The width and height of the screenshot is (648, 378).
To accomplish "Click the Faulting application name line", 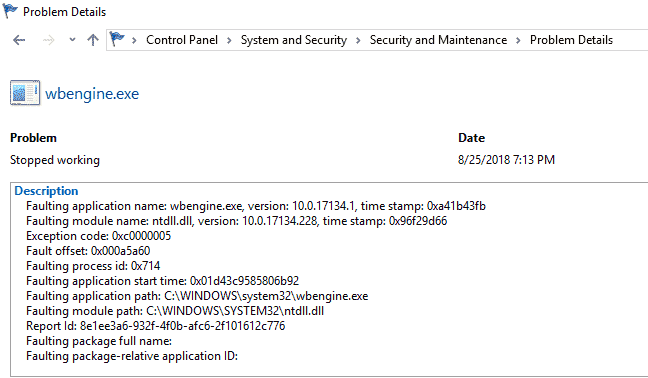I will (x=256, y=206).
